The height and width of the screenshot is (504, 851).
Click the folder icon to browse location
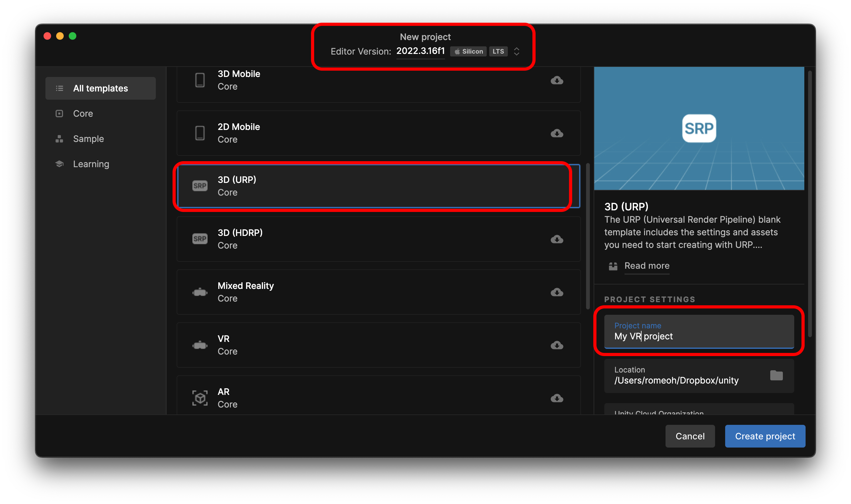(x=776, y=375)
